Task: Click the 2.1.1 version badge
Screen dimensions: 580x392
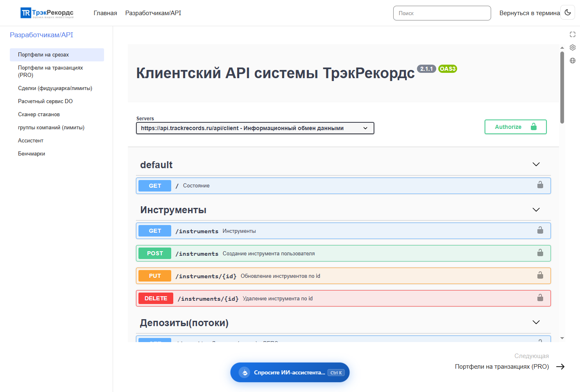Action: coord(426,69)
